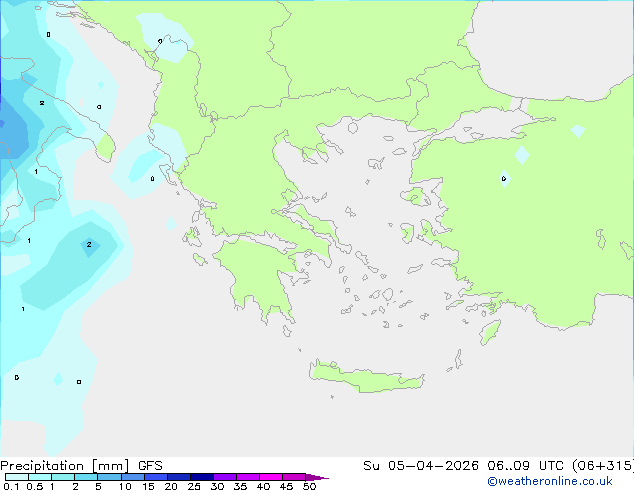Pick the 30 mm purple legend swatch
Screen dimensions: 634x490
coord(225,477)
